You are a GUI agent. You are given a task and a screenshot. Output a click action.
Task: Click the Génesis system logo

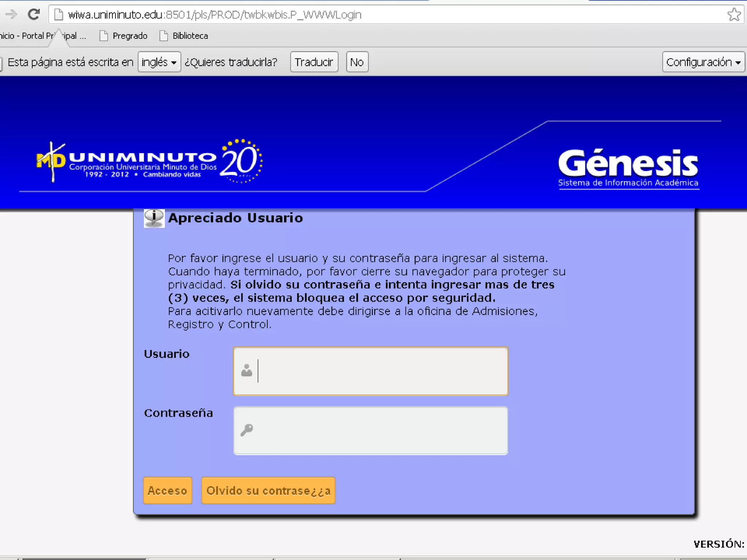click(x=628, y=168)
